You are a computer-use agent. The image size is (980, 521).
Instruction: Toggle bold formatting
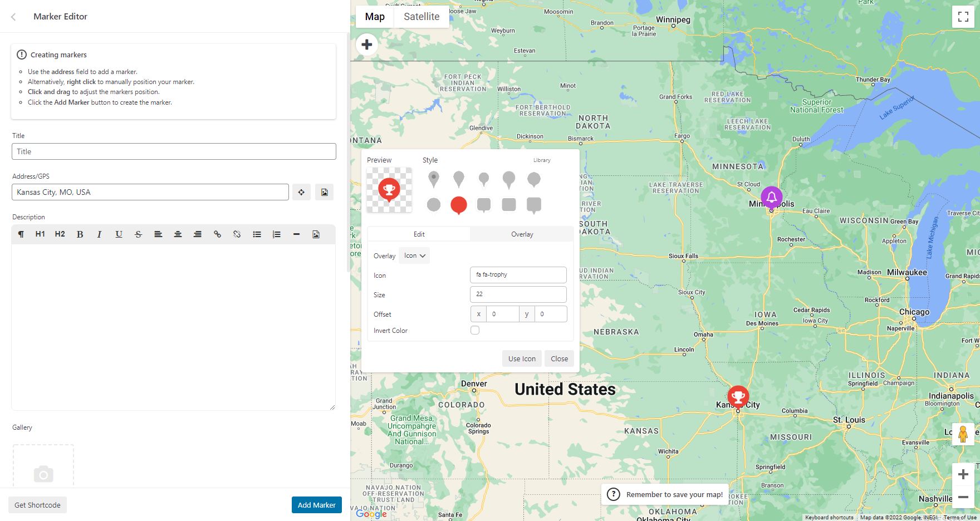[80, 234]
